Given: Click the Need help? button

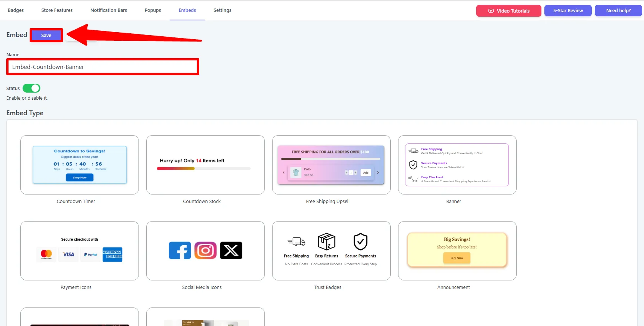Looking at the screenshot, I should click(618, 11).
